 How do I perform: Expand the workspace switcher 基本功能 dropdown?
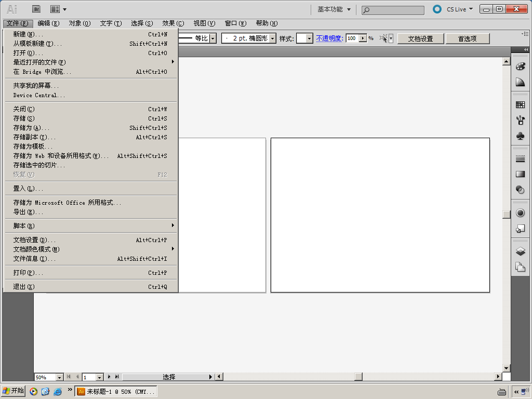(x=334, y=9)
